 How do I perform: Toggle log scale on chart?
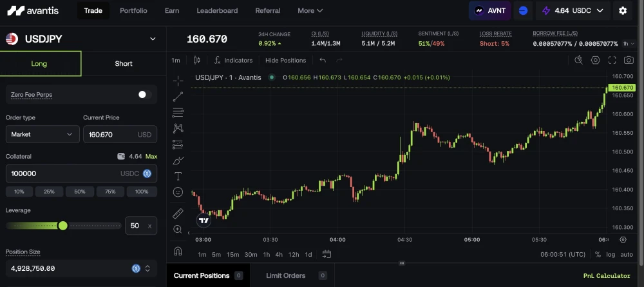coord(611,255)
